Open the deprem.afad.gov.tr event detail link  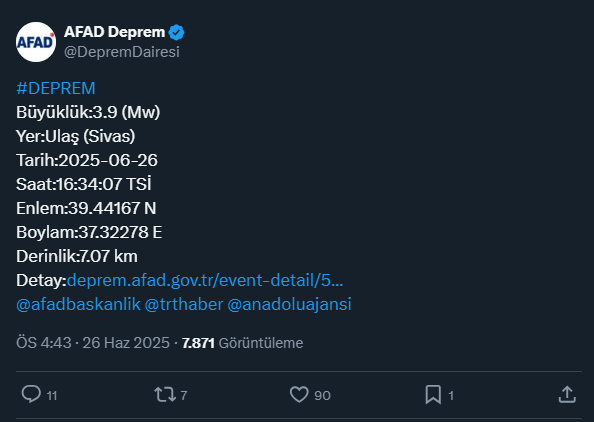pyautogui.click(x=205, y=281)
